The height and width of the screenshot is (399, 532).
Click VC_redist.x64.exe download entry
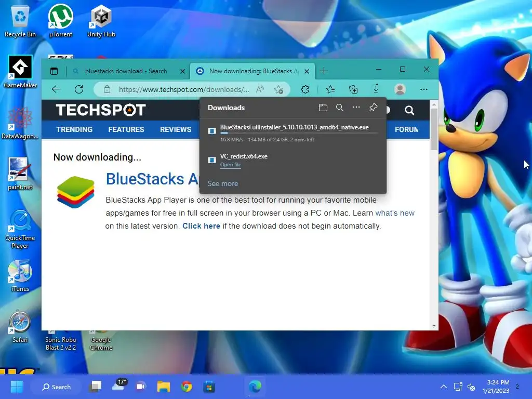click(293, 160)
